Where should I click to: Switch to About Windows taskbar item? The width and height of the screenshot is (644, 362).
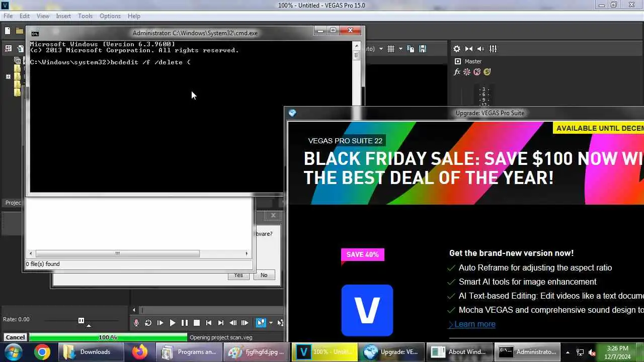[460, 352]
